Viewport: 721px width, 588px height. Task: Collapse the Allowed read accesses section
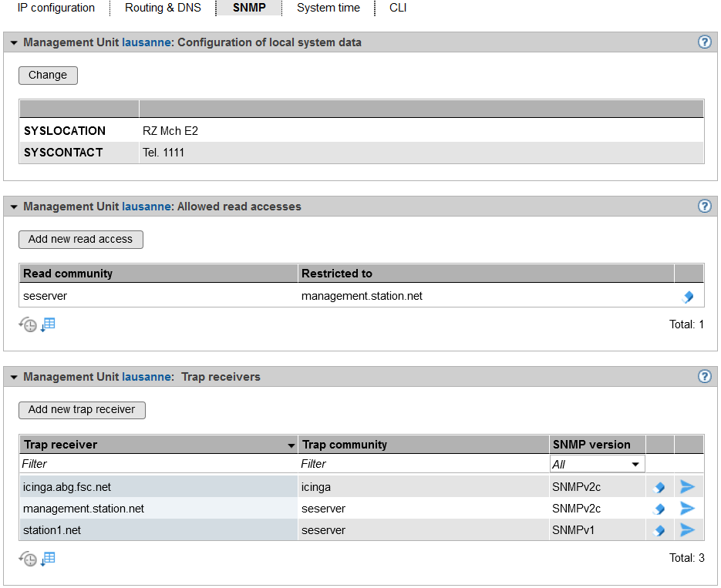[x=14, y=207]
